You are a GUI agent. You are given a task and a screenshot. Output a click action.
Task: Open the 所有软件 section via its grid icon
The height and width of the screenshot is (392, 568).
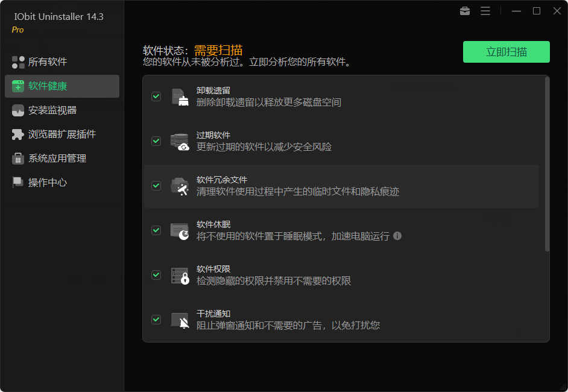coord(17,62)
